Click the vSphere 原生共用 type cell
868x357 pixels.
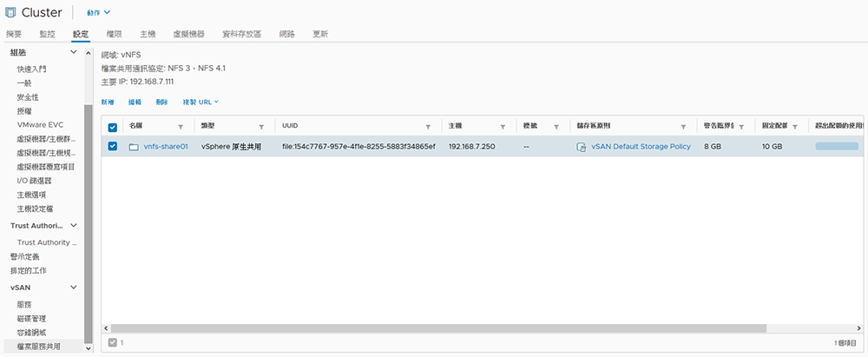(231, 147)
